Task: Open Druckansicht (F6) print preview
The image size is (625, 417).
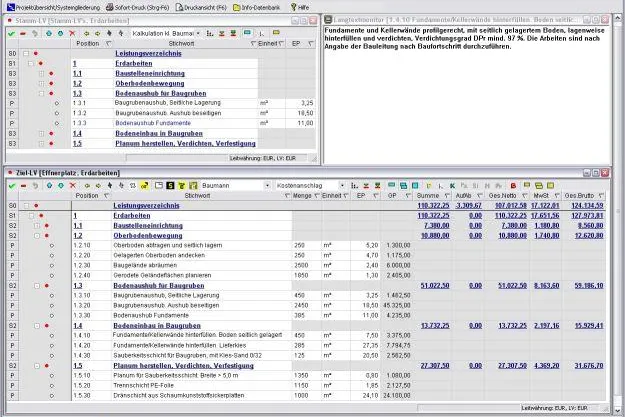Action: click(x=201, y=7)
